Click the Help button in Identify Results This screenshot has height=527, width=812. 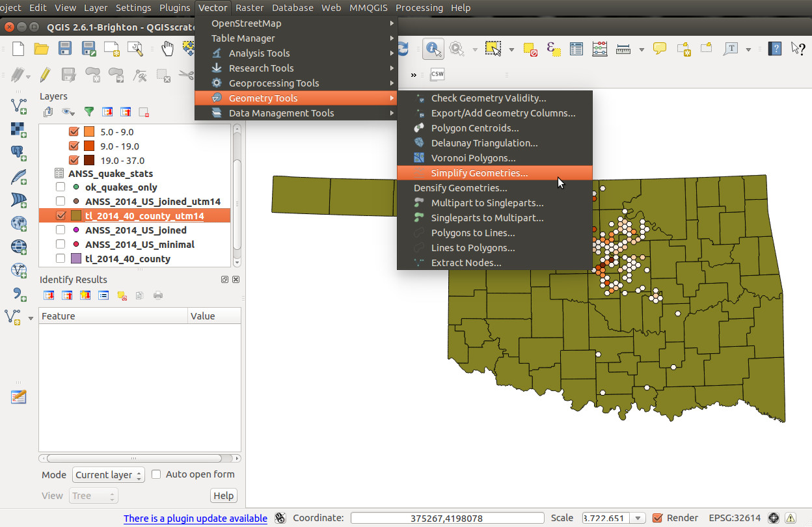223,496
